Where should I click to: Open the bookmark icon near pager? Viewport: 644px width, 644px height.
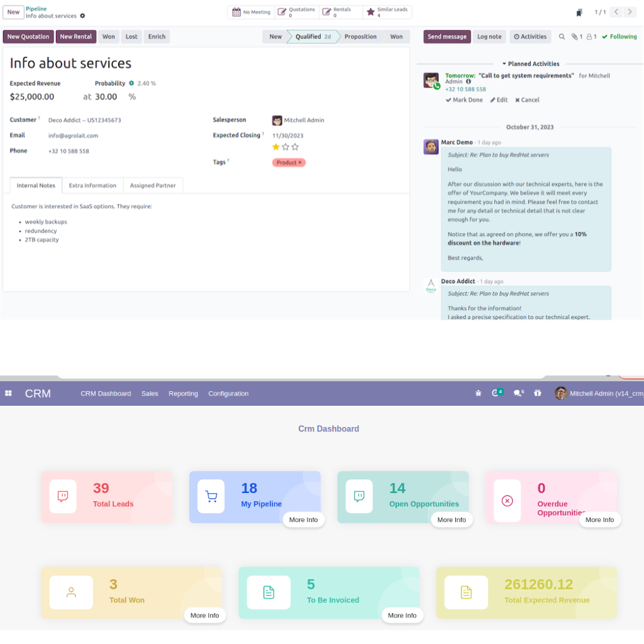tap(579, 13)
